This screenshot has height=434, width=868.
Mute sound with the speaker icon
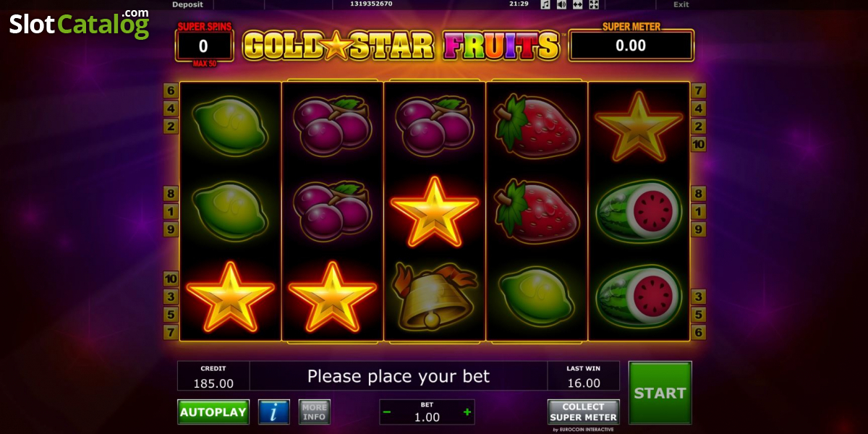click(x=561, y=4)
